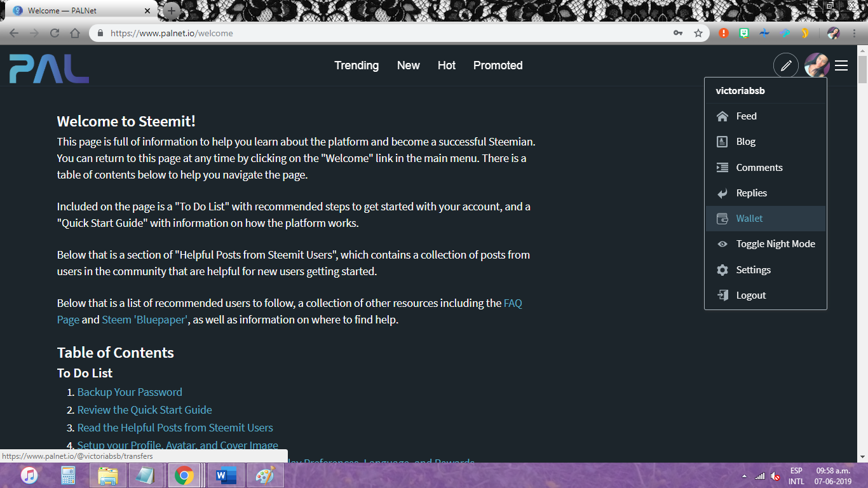
Task: Open Microsoft Word from the taskbar
Action: click(226, 475)
